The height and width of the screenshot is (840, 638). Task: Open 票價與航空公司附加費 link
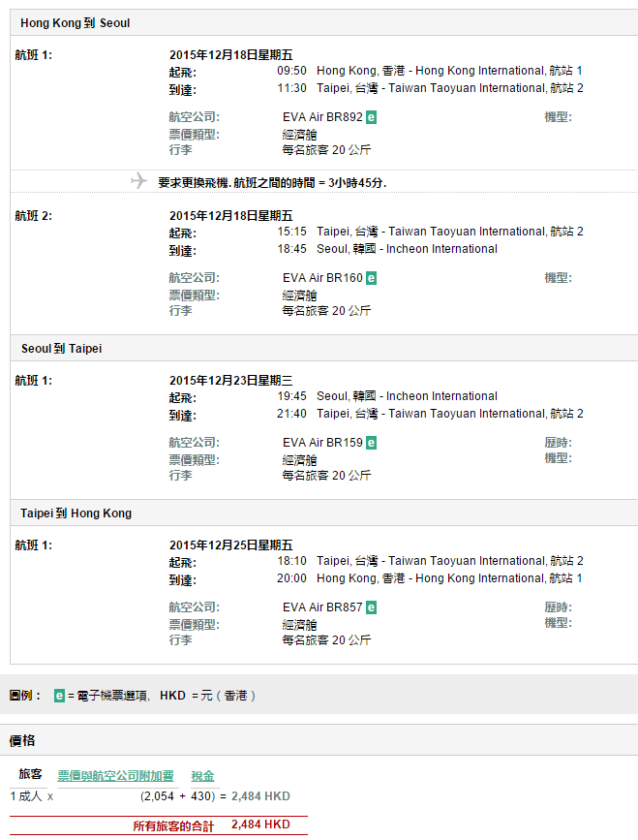pos(115,776)
